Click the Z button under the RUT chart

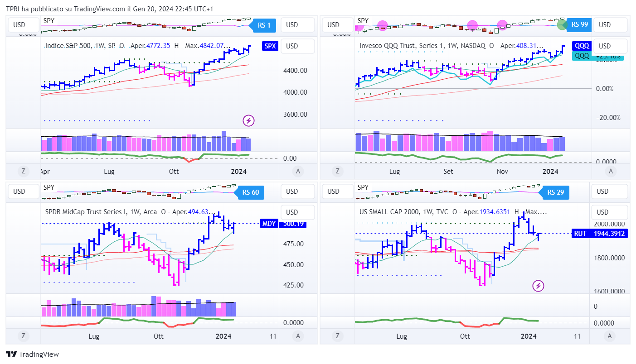(x=337, y=336)
